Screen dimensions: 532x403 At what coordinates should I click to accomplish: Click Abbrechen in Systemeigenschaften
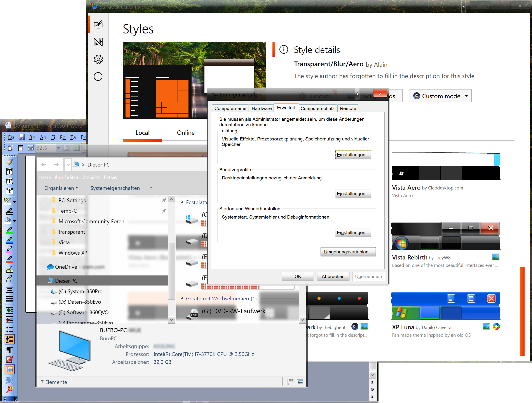tap(333, 277)
